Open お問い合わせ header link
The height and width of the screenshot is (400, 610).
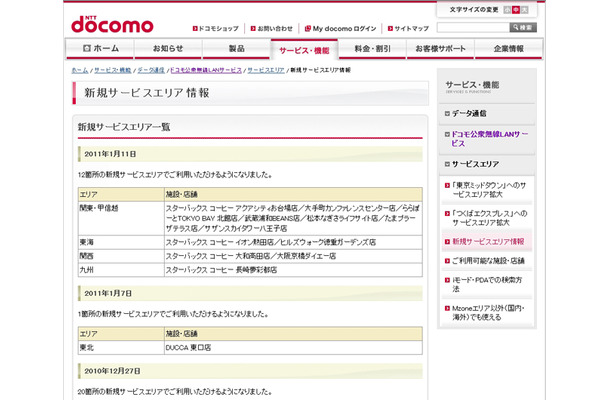[x=275, y=28]
